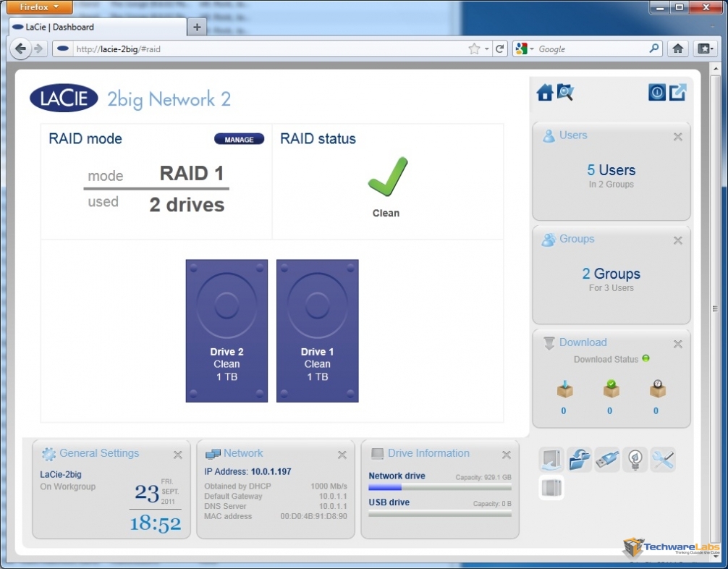Click the Groups widget people icon
The image size is (728, 569).
click(x=549, y=239)
